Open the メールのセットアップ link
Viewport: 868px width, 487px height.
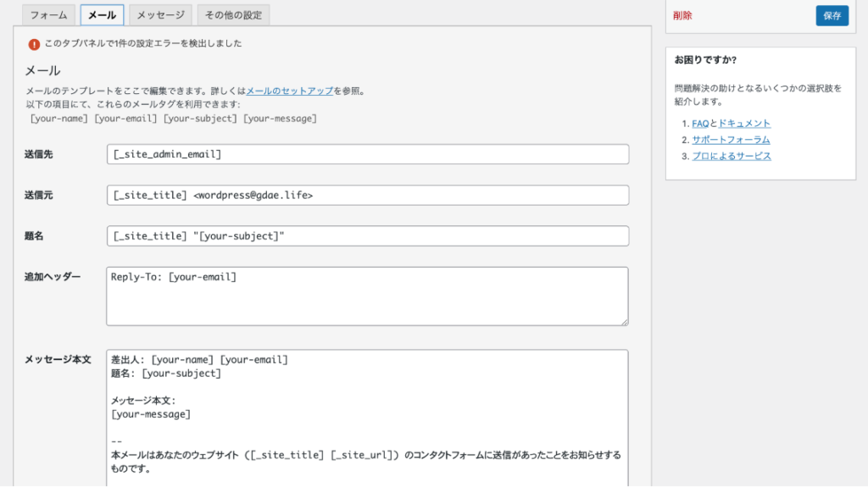[289, 91]
